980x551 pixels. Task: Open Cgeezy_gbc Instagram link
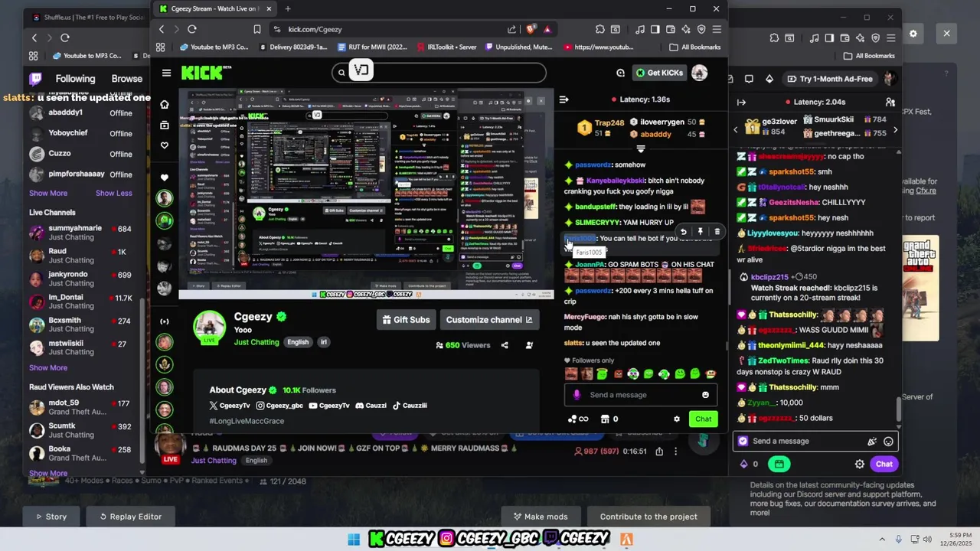click(x=280, y=406)
